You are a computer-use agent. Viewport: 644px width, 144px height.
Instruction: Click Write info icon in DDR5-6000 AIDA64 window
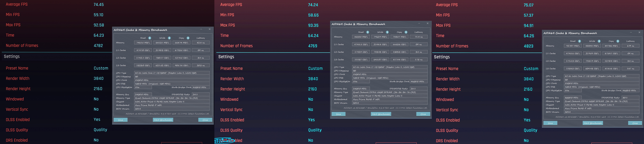click(599, 41)
